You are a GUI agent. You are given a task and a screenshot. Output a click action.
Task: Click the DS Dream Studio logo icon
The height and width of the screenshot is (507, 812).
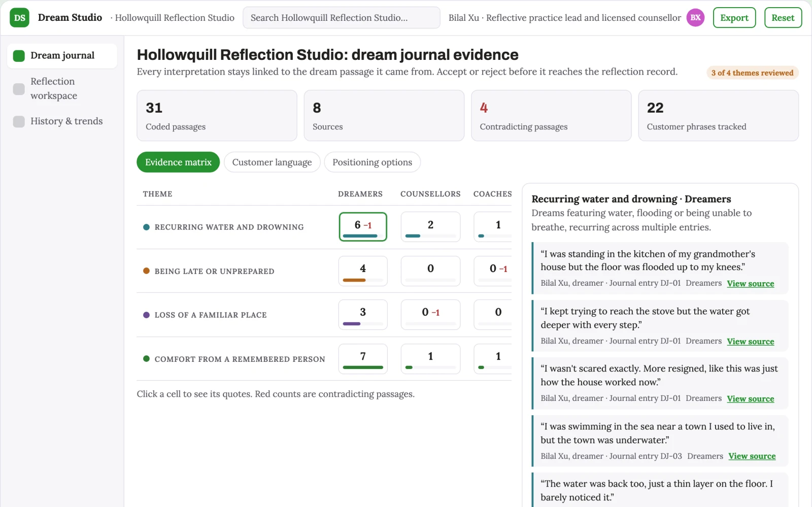[x=19, y=18]
